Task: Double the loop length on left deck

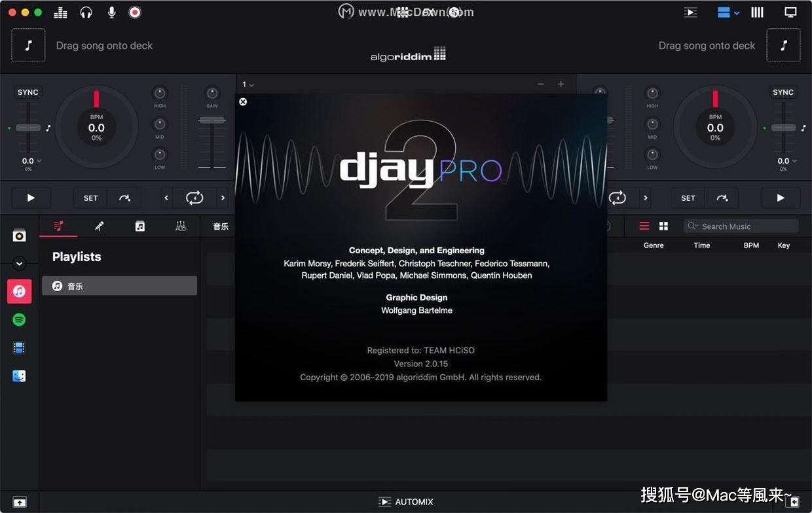Action: tap(223, 198)
